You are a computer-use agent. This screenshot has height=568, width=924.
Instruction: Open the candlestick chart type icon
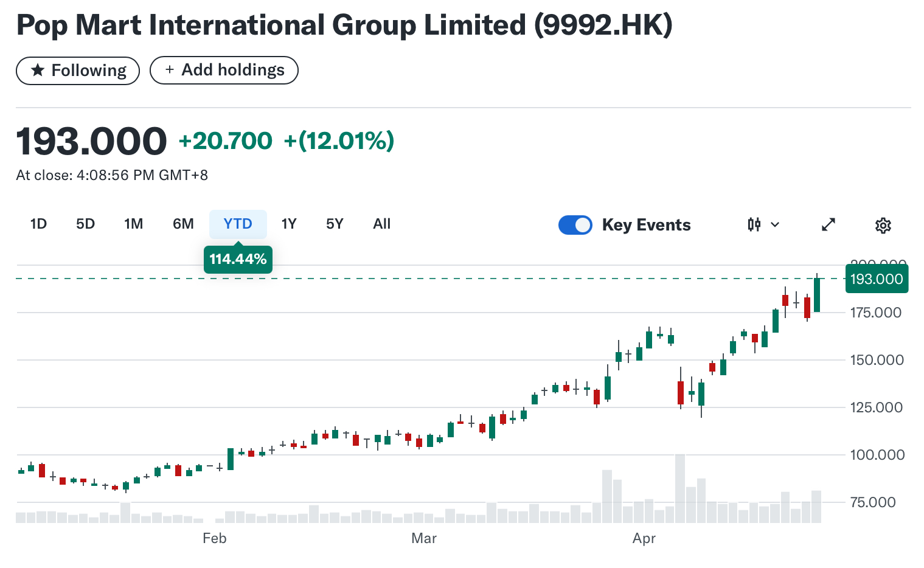tap(754, 225)
